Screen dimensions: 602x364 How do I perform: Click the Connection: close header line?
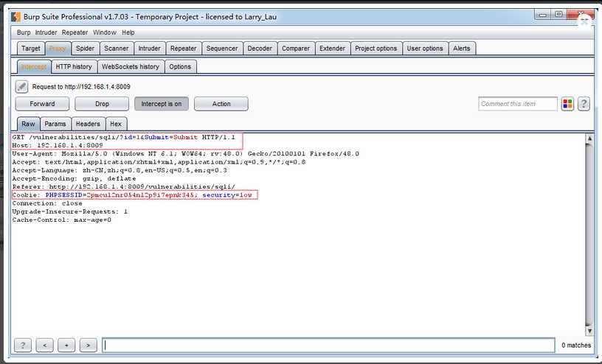click(x=47, y=203)
